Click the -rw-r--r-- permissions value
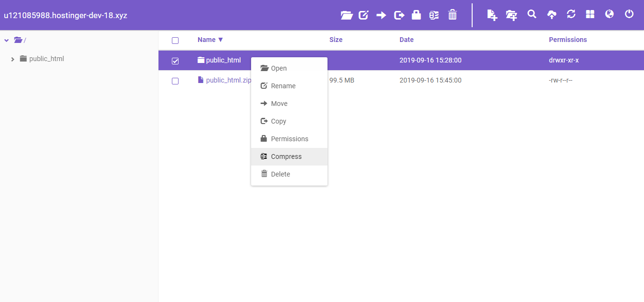Viewport: 644px width, 302px height. [560, 80]
